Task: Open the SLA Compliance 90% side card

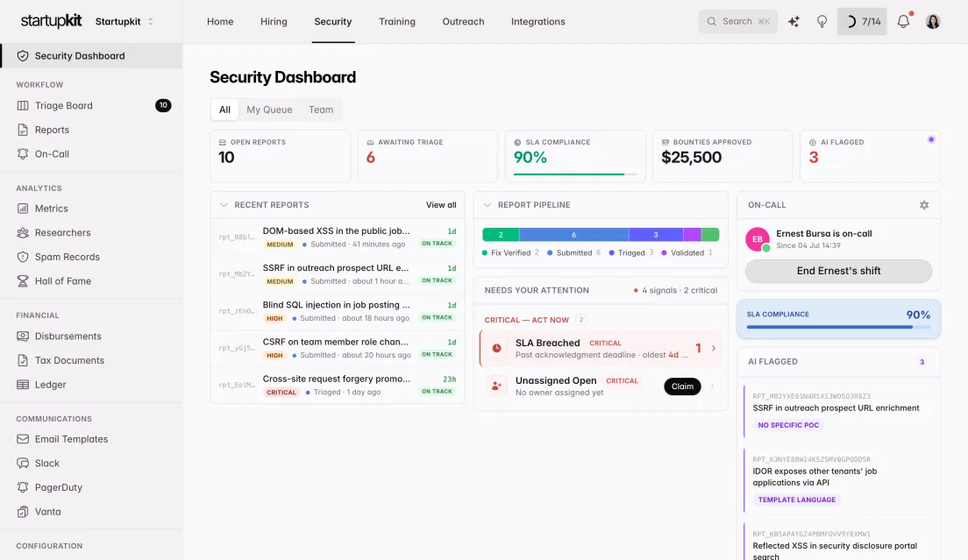Action: [x=838, y=319]
